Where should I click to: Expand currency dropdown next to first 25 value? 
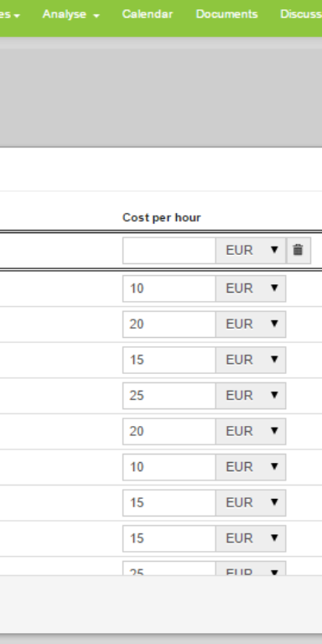point(251,396)
